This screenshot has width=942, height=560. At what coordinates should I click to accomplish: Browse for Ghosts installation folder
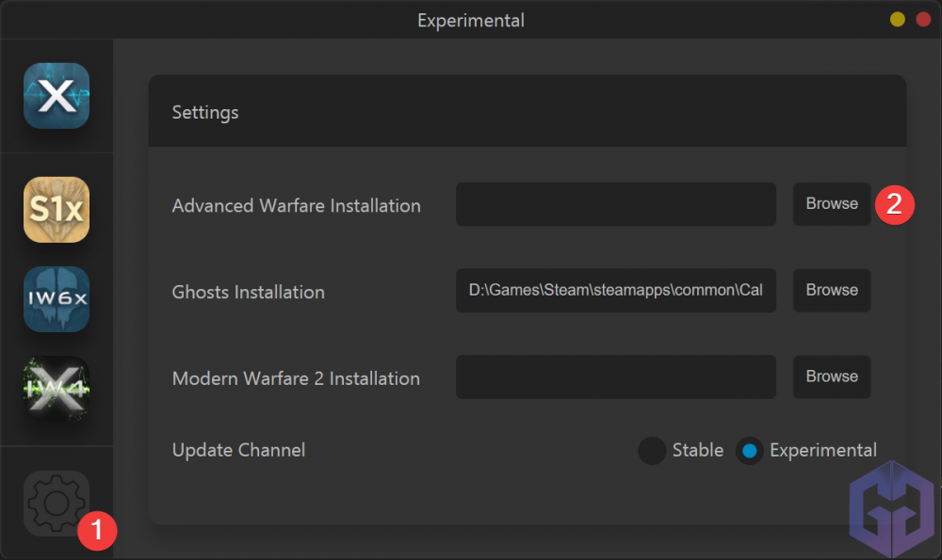click(831, 290)
